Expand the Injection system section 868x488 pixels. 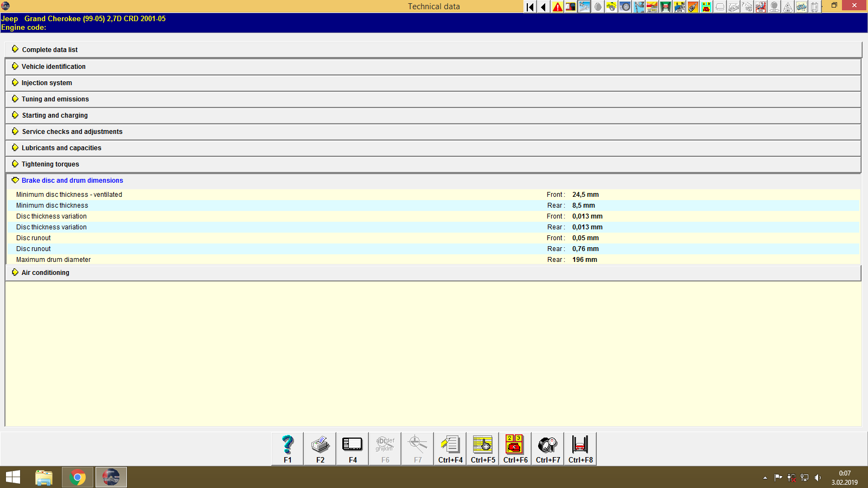point(47,82)
